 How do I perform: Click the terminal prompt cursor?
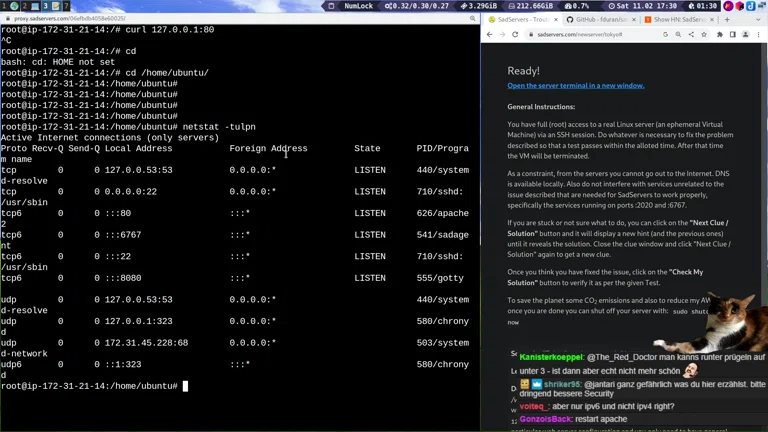pyautogui.click(x=185, y=386)
